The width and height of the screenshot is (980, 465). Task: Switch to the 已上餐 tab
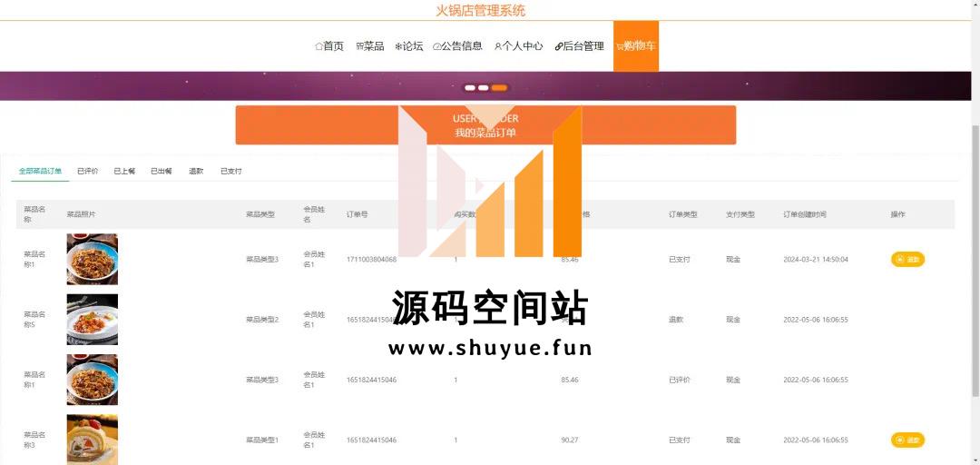124,171
